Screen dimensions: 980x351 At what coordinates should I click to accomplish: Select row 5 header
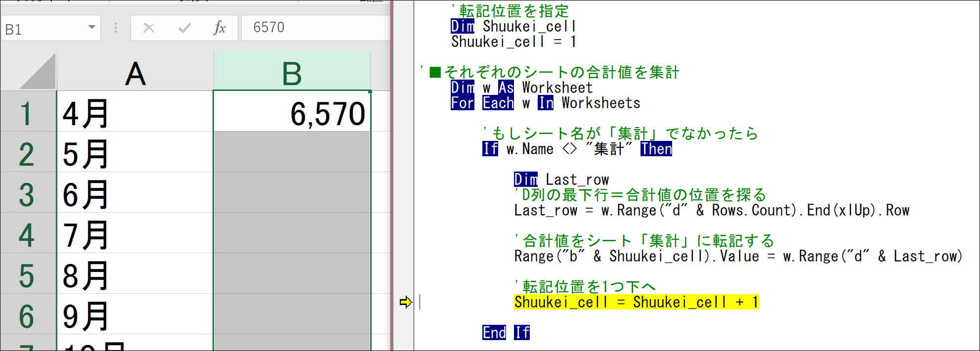(x=28, y=273)
